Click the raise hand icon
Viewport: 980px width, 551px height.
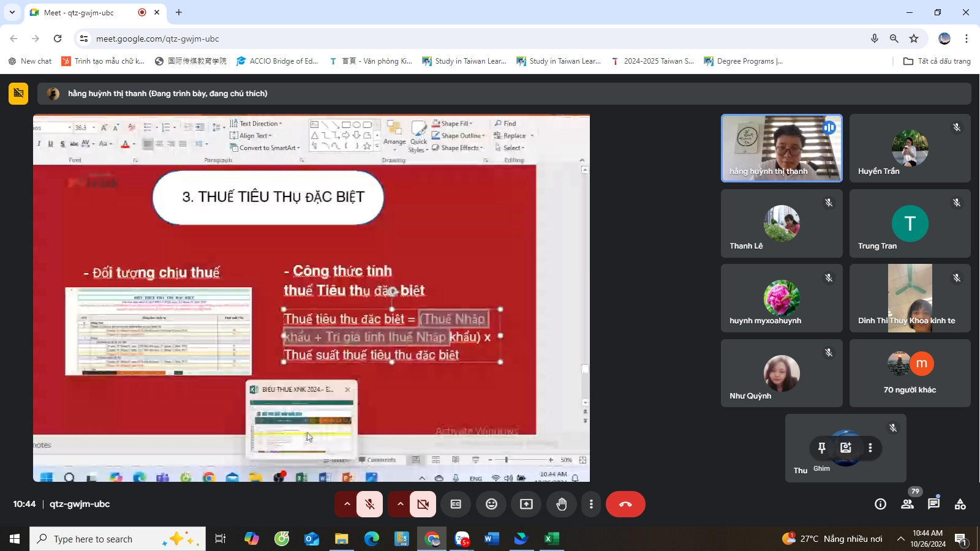pos(561,504)
